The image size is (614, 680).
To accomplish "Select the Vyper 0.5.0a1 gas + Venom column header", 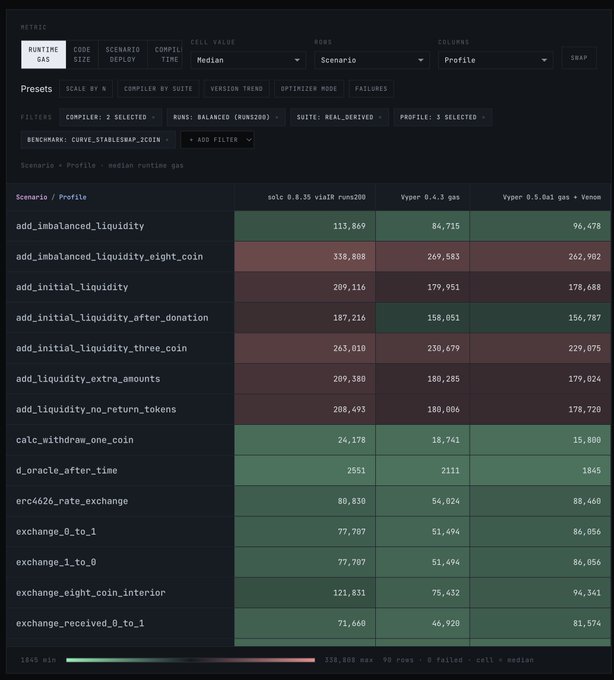I will tap(540, 197).
